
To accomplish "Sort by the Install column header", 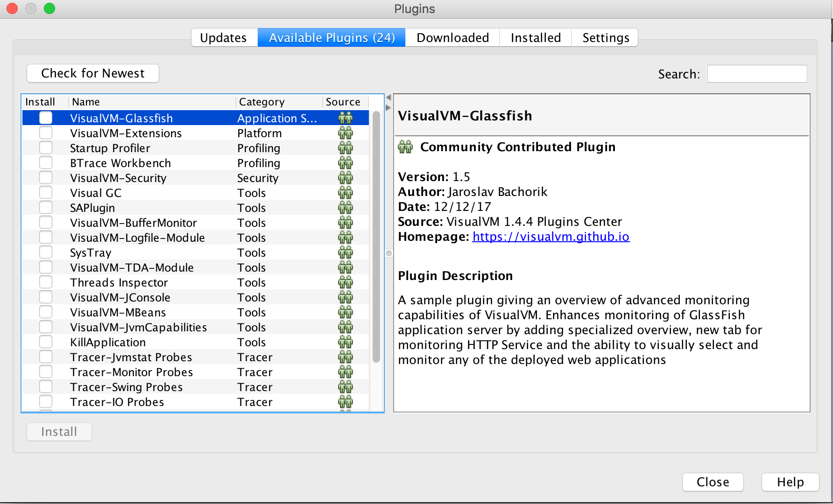I will pyautogui.click(x=45, y=102).
